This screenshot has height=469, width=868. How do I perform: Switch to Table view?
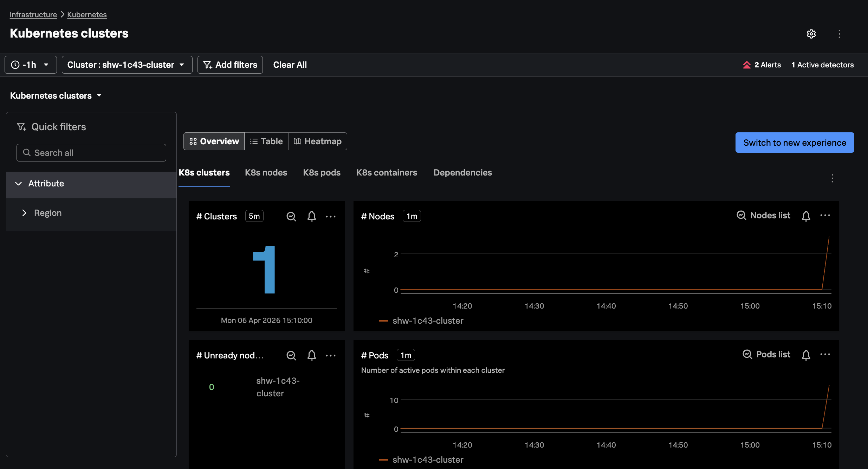coord(266,141)
